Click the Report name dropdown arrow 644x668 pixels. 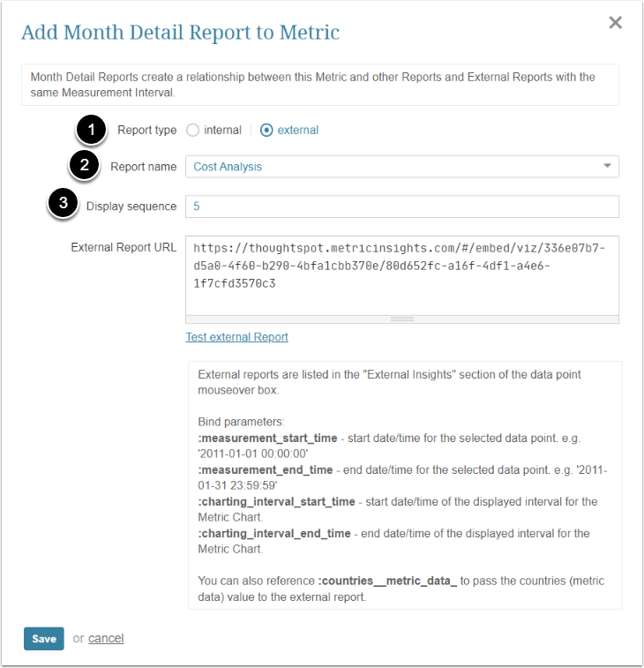pyautogui.click(x=607, y=166)
